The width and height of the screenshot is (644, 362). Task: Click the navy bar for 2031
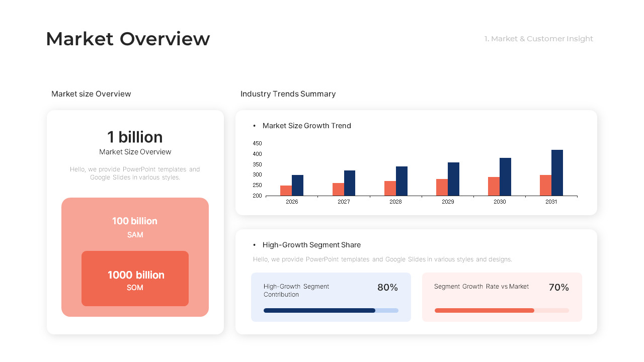[557, 173]
